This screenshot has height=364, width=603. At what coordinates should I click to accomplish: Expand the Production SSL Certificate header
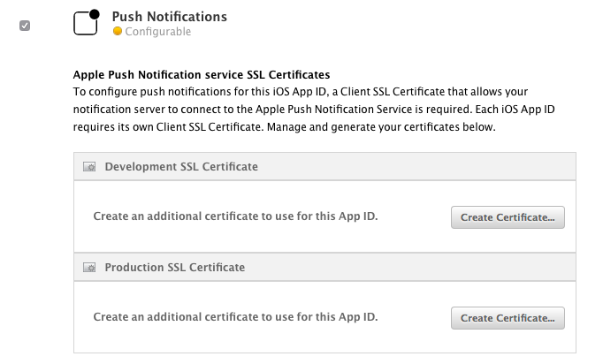[174, 267]
